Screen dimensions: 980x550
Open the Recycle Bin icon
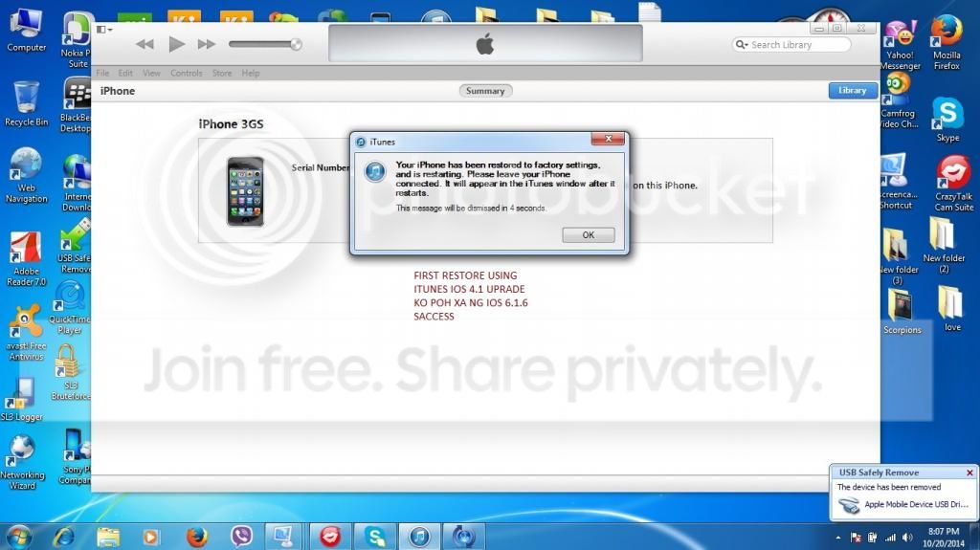click(26, 100)
